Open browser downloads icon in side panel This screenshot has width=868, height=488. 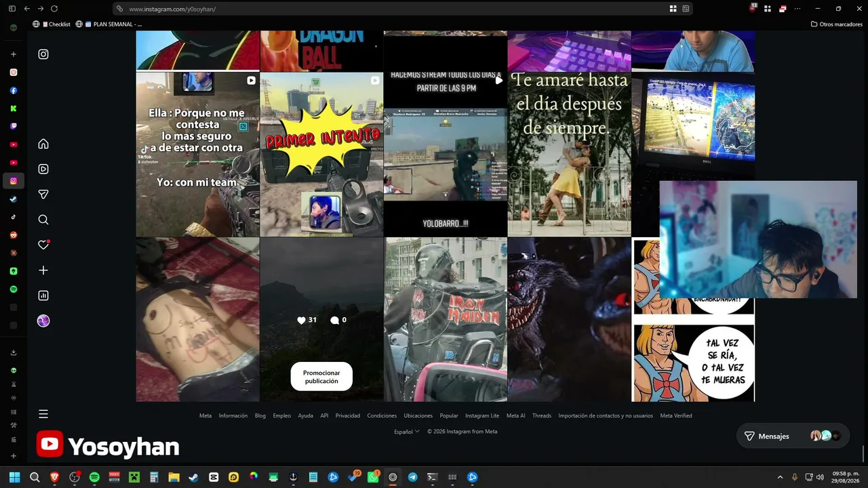(x=14, y=352)
